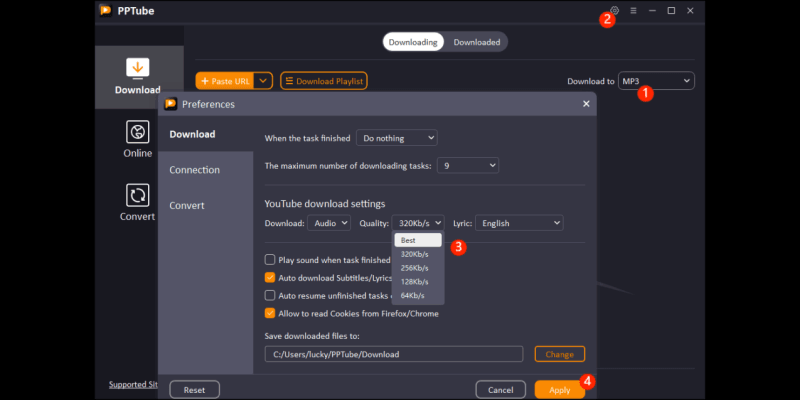The width and height of the screenshot is (800, 400).
Task: Click the PPTube logo icon in title bar
Action: point(106,11)
